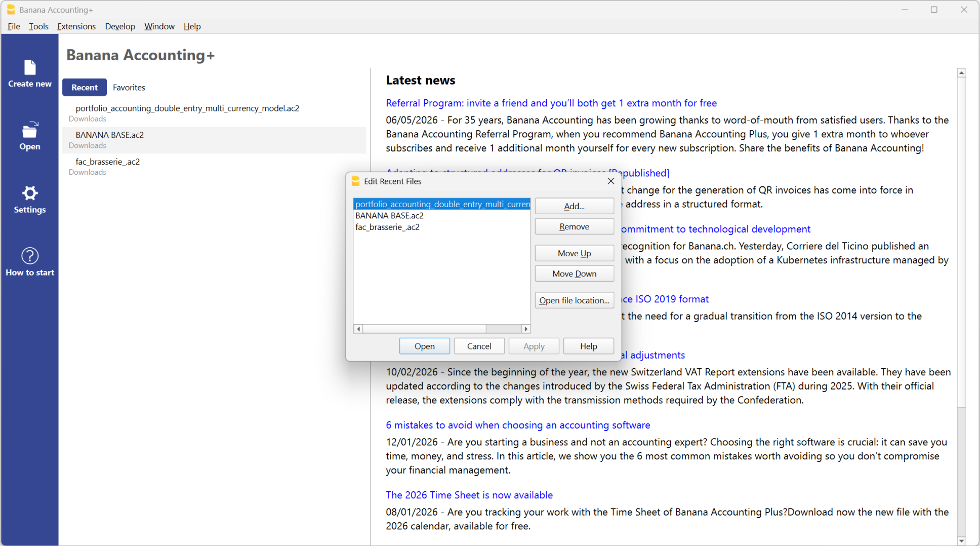Click Open file location button
The height and width of the screenshot is (546, 980).
pos(575,300)
